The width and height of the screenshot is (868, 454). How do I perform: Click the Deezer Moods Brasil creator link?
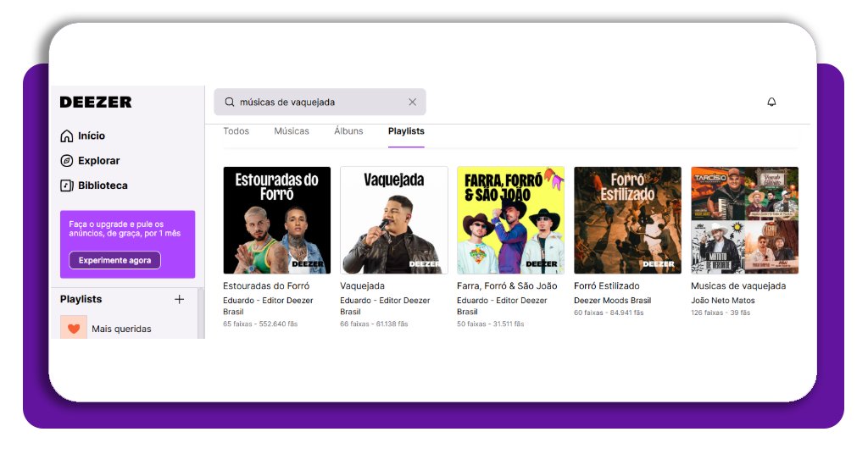(612, 301)
